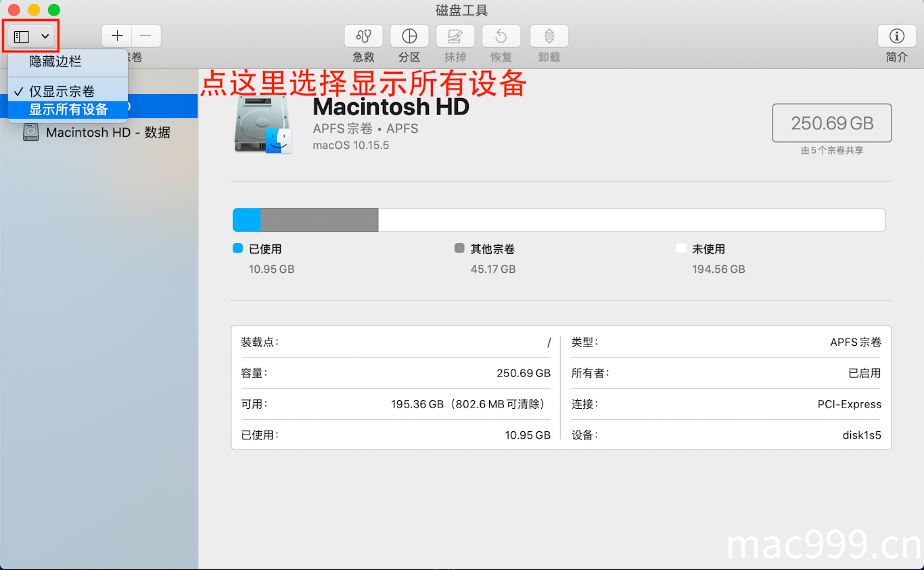Click the 194.56 GB unused value

(x=718, y=269)
